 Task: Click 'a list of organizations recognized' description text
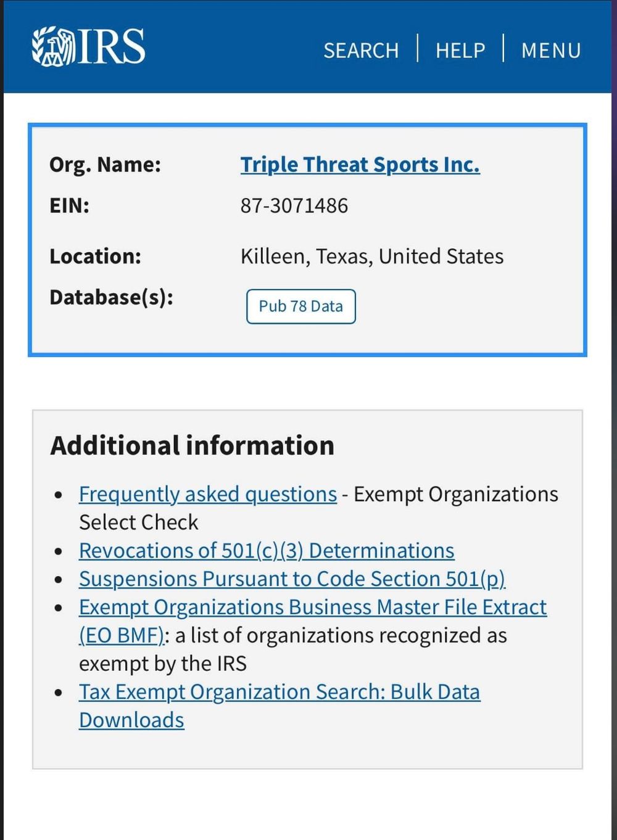341,635
